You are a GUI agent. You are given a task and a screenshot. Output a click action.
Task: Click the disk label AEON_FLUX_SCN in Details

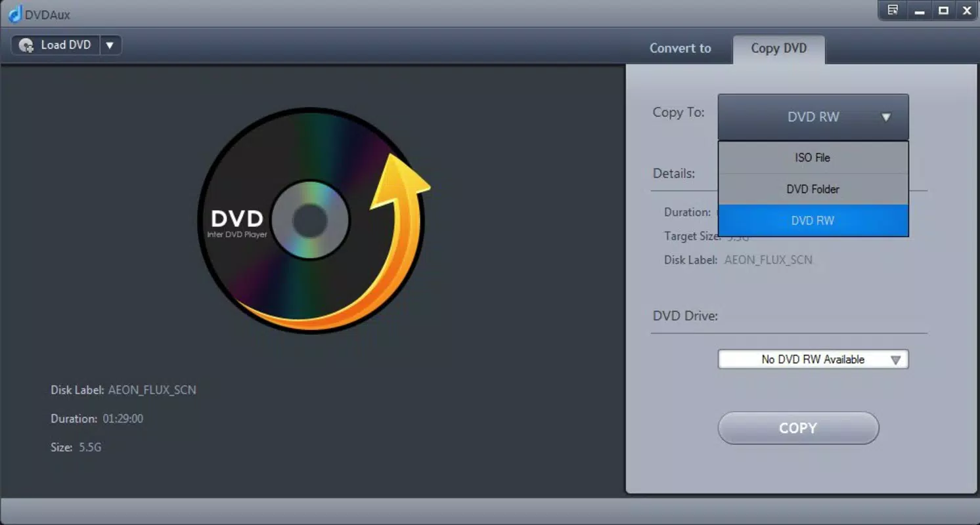tap(768, 260)
